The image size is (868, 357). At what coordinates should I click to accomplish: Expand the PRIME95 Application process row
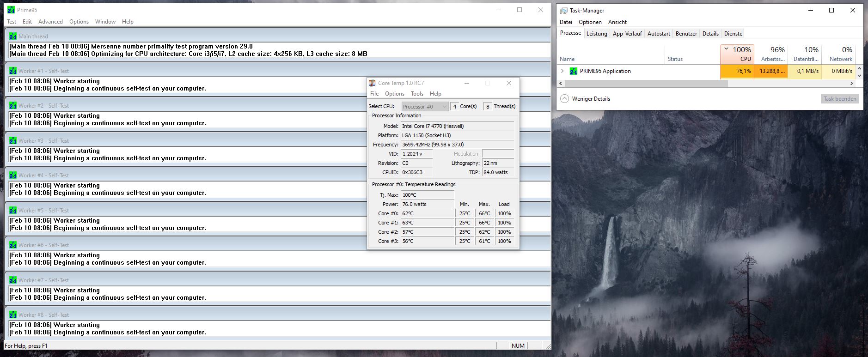click(x=562, y=71)
